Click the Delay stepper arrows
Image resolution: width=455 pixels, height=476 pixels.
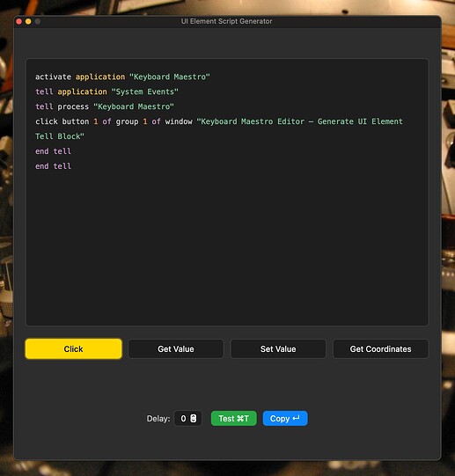pyautogui.click(x=194, y=418)
